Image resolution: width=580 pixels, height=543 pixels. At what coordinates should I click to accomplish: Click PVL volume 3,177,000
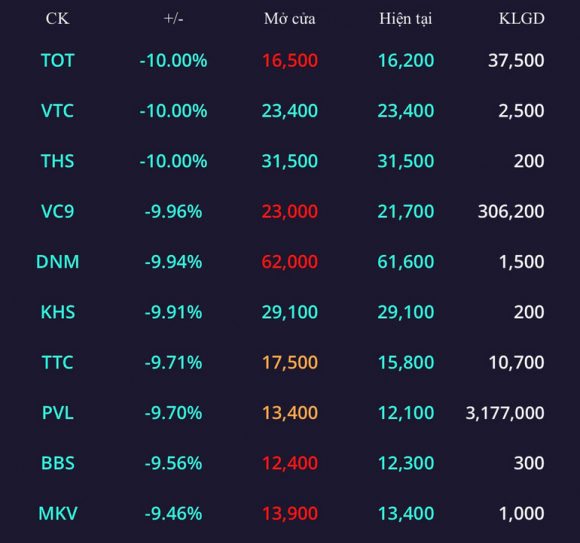(x=505, y=413)
